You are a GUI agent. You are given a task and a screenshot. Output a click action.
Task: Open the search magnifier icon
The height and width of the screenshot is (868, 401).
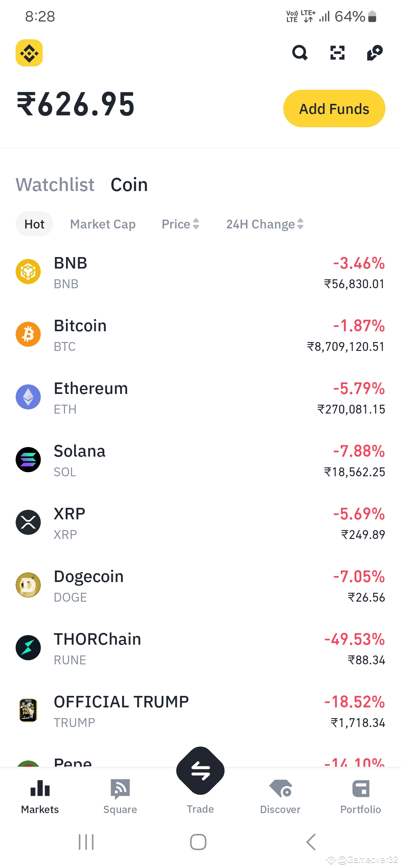(300, 53)
